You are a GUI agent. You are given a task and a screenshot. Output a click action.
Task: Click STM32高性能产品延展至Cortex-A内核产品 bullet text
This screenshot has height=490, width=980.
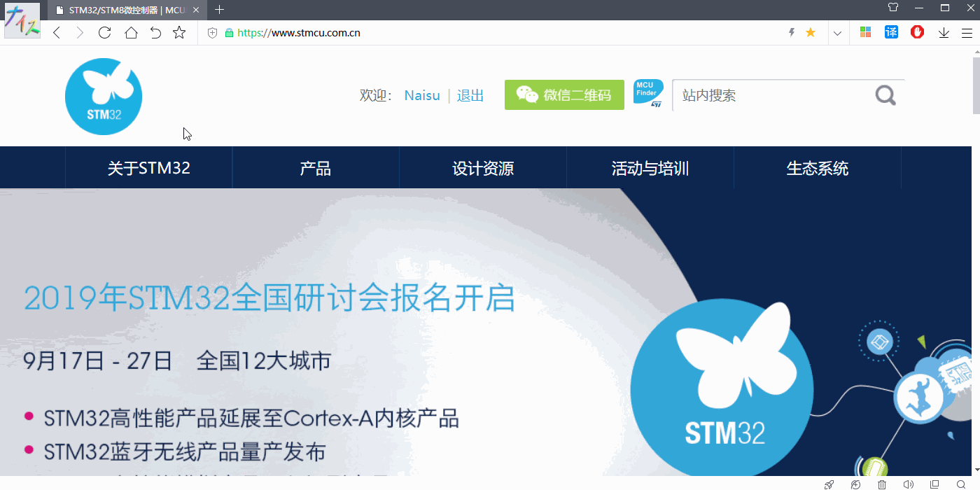pyautogui.click(x=251, y=419)
